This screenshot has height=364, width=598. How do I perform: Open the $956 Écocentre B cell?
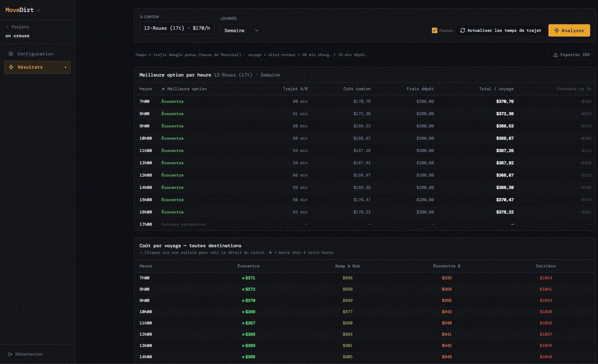(447, 301)
